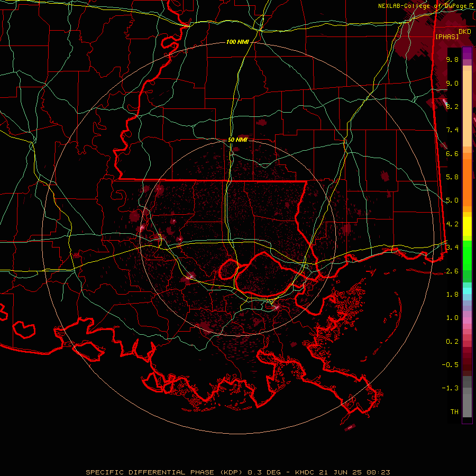Click the 3.4 value on the color scale
Viewport: 476px width, 476px height.
[452, 248]
